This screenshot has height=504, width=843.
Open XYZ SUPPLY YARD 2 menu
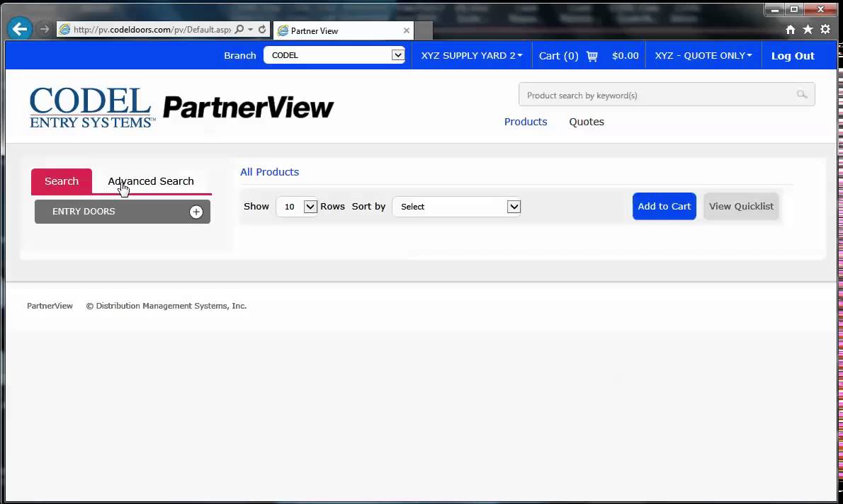(x=472, y=55)
